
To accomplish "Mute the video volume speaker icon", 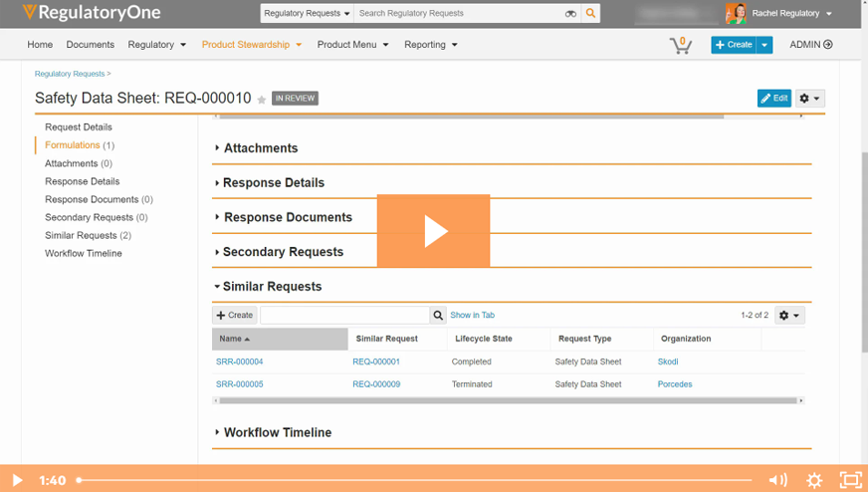I will 777,480.
